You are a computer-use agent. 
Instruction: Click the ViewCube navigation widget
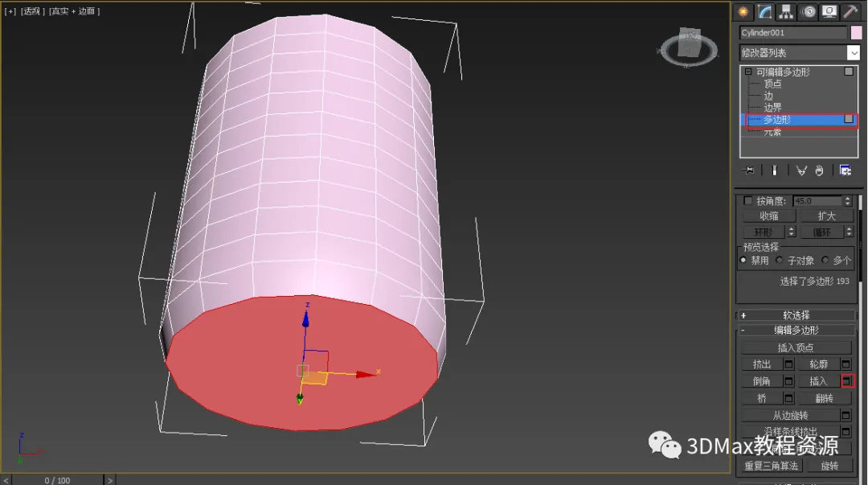pyautogui.click(x=690, y=47)
